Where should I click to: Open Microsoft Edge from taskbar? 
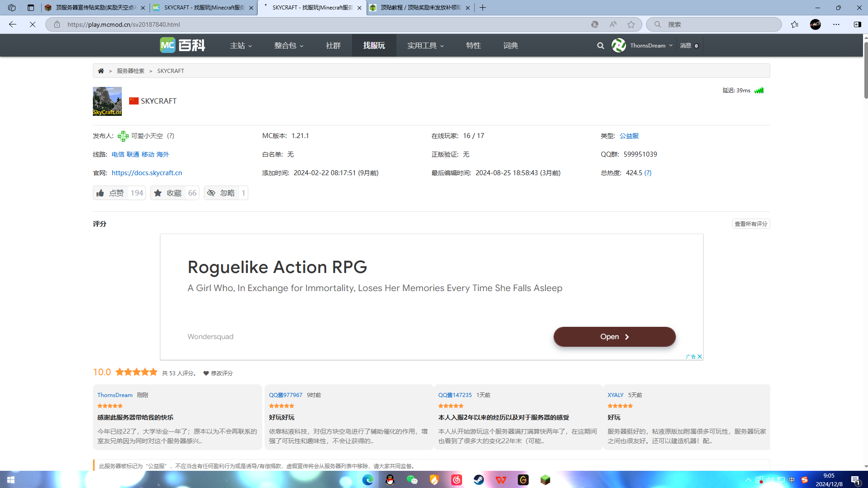click(x=367, y=480)
